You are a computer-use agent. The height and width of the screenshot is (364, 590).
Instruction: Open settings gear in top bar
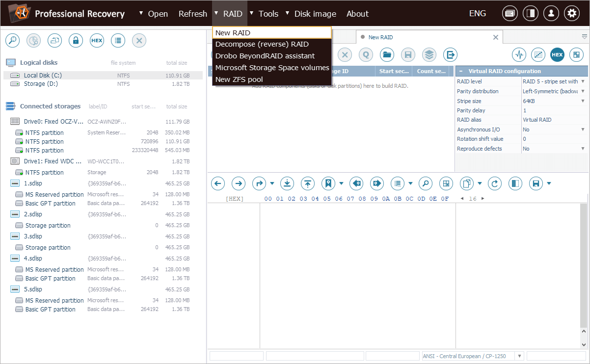(572, 13)
